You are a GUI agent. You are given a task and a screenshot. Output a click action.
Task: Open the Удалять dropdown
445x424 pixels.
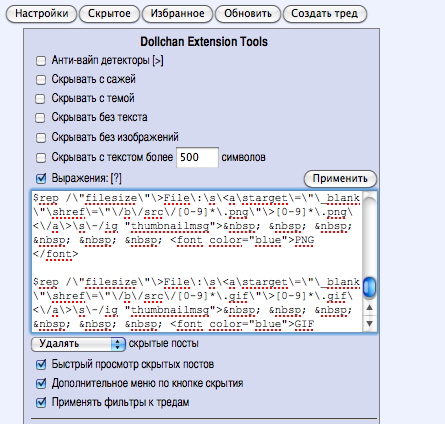coord(78,344)
